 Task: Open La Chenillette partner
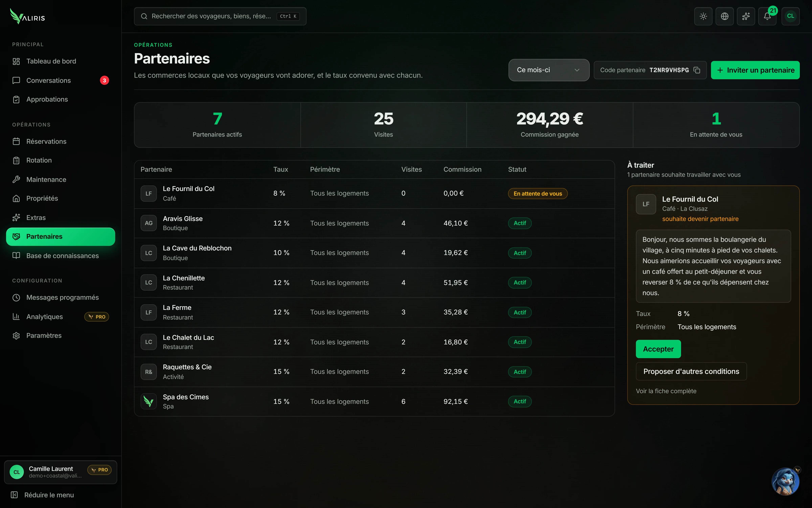pos(374,283)
